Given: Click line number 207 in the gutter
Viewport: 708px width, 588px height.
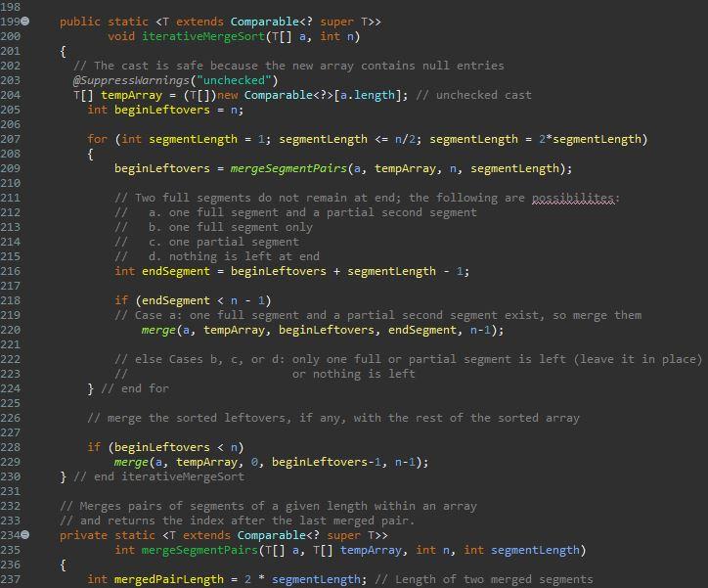Looking at the screenshot, I should click(x=11, y=139).
